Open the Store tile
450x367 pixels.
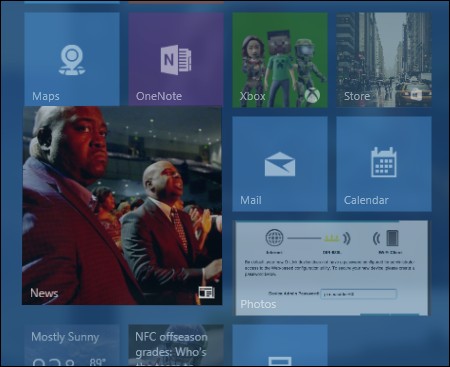click(x=384, y=60)
